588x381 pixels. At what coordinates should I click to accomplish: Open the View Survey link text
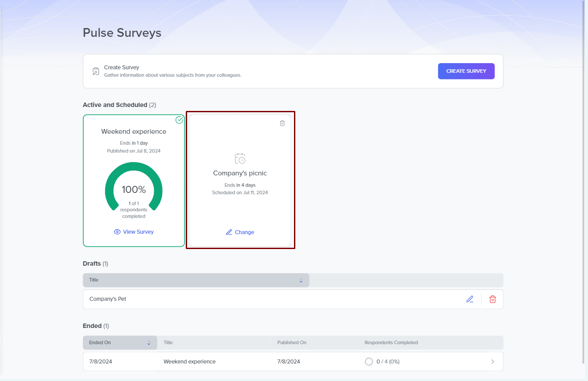(x=138, y=232)
